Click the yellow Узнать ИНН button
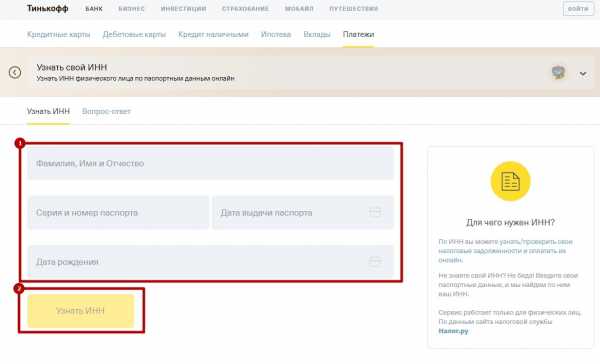 tap(81, 311)
